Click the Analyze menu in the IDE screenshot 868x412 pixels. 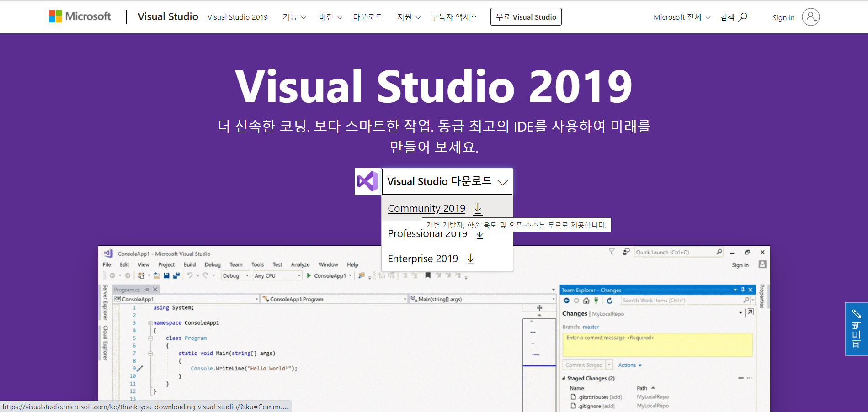[300, 264]
